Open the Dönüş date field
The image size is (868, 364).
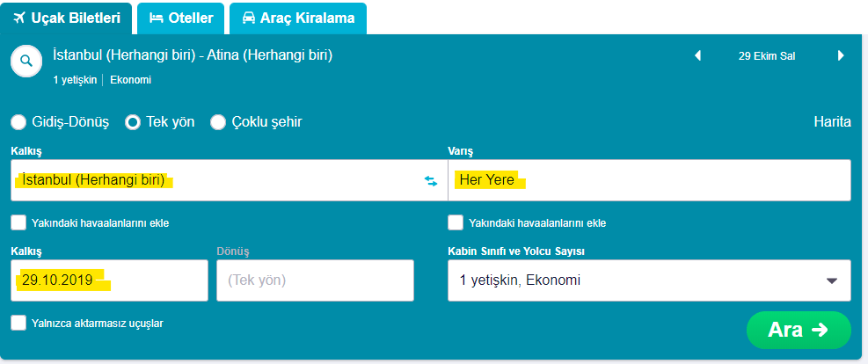(315, 280)
